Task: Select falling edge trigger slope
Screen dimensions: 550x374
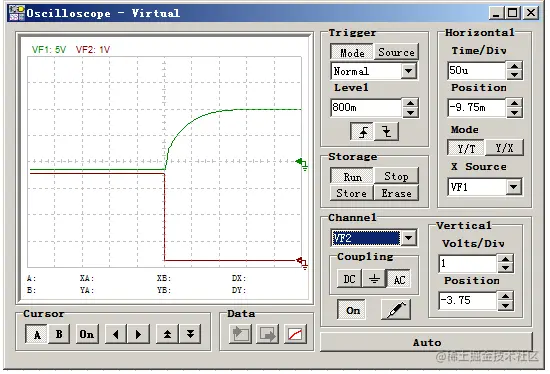Action: pos(387,132)
